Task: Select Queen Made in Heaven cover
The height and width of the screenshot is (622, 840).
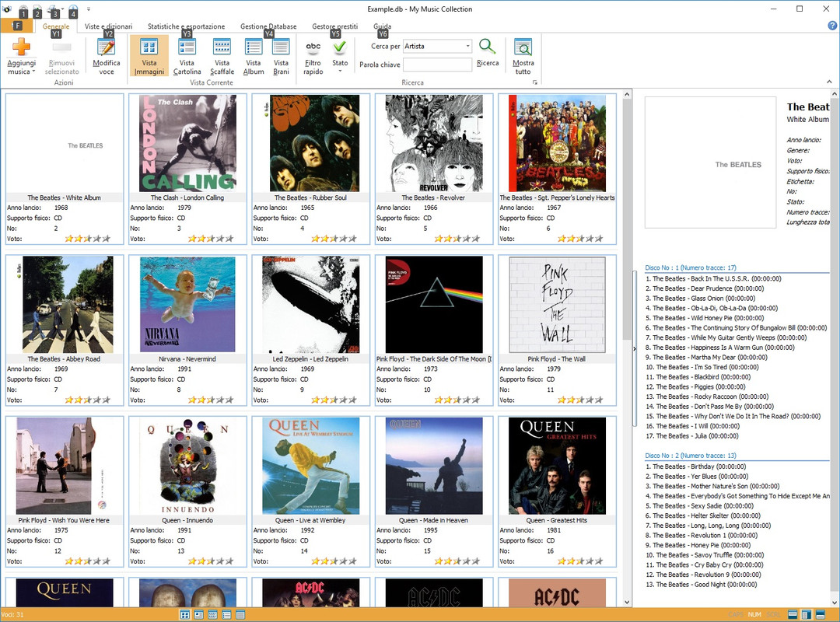Action: point(434,466)
